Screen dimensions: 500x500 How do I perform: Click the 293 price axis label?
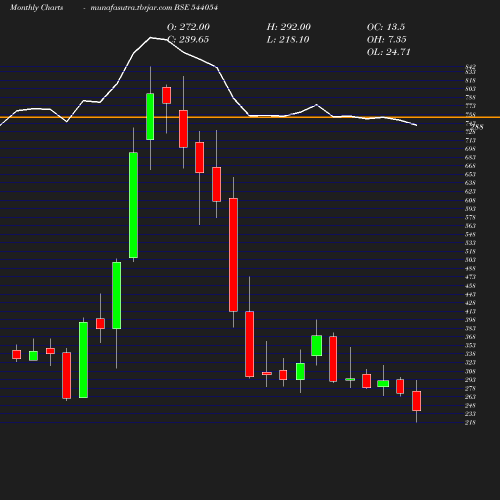(x=470, y=380)
